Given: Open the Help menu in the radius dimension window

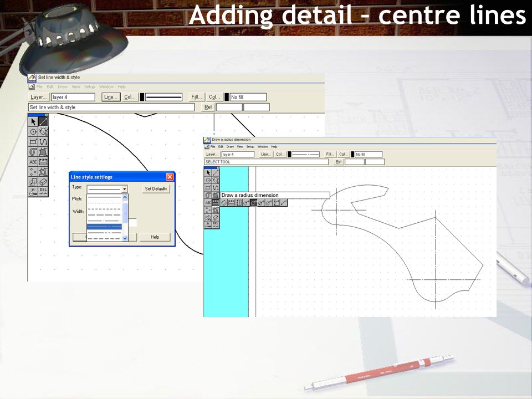Looking at the screenshot, I should tap(274, 146).
